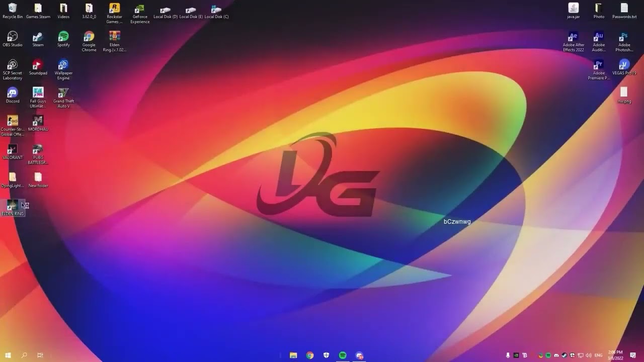Click the Discord icon in system tray
Screen dimensions: 644x362
pos(556,355)
